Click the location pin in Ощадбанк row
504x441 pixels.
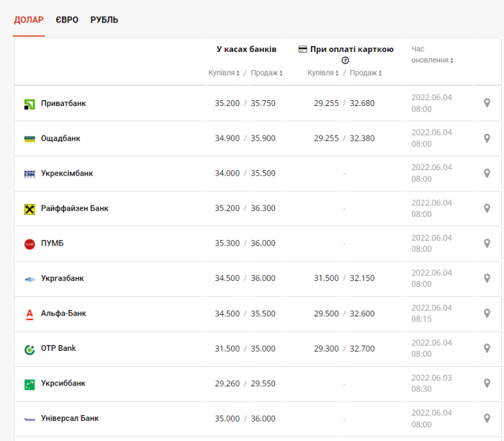point(487,138)
